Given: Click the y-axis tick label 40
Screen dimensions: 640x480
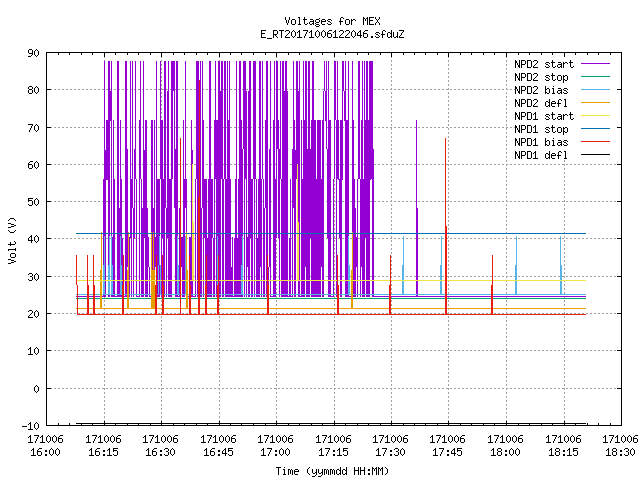Looking at the screenshot, I should [33, 239].
